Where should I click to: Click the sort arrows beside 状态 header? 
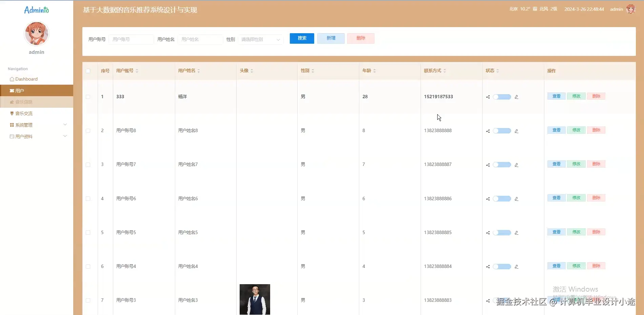[x=498, y=71]
